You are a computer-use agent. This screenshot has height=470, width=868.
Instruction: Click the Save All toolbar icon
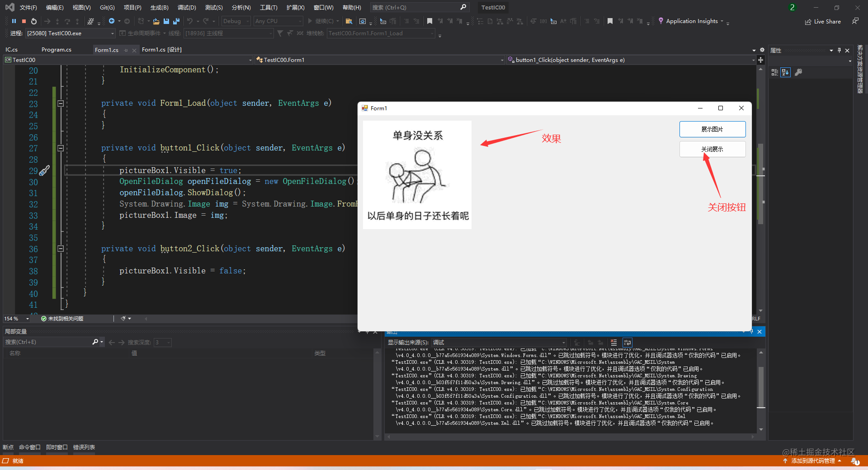pos(176,21)
